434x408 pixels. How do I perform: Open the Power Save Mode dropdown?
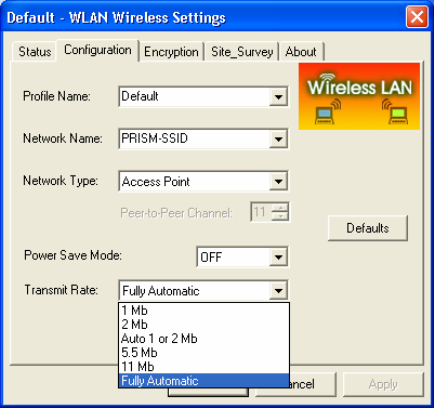278,257
